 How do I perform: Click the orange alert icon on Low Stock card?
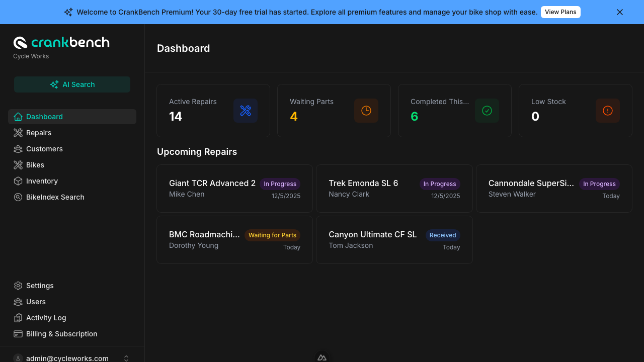tap(608, 111)
